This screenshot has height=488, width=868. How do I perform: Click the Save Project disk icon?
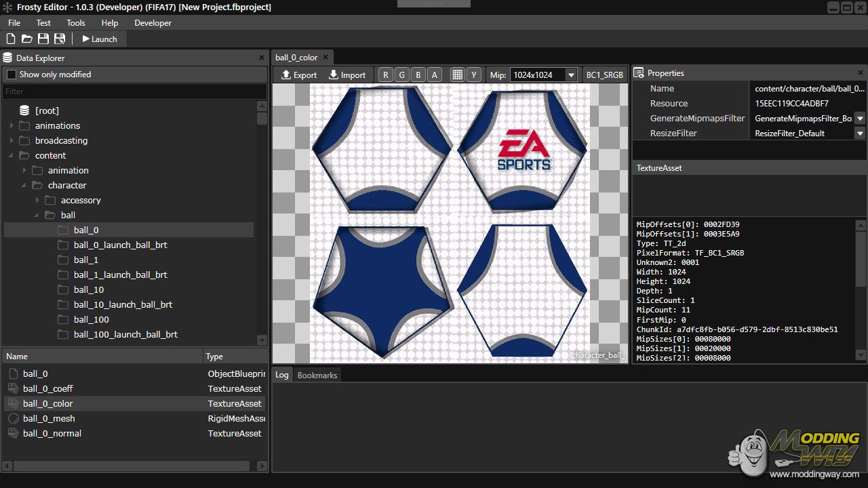point(43,39)
